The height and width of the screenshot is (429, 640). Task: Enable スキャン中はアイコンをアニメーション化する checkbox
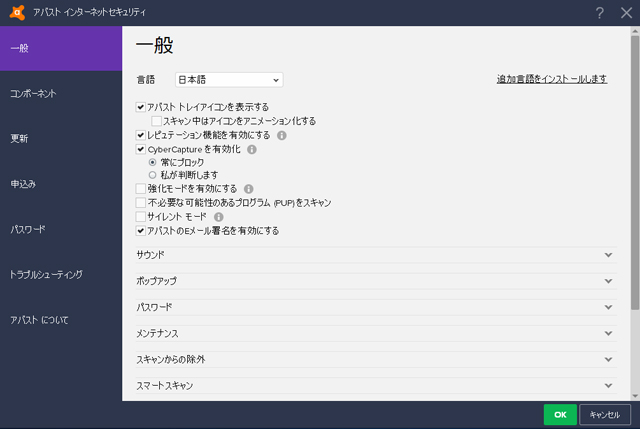[x=156, y=121]
